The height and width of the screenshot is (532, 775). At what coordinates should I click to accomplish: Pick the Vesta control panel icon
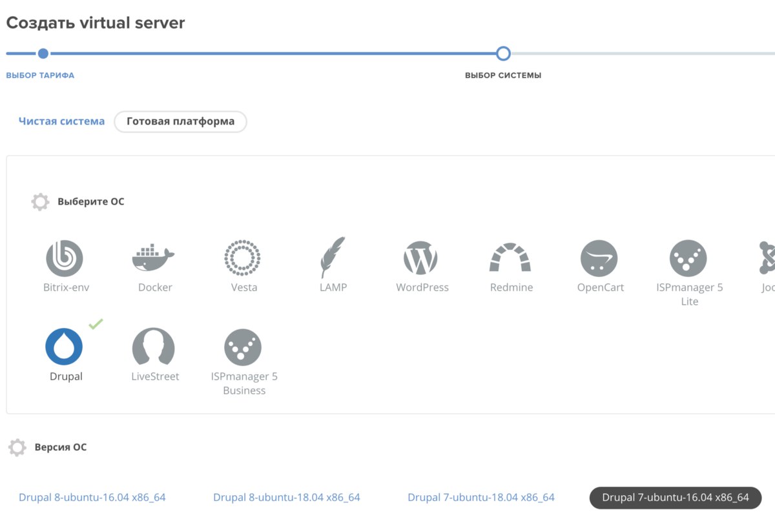242,258
